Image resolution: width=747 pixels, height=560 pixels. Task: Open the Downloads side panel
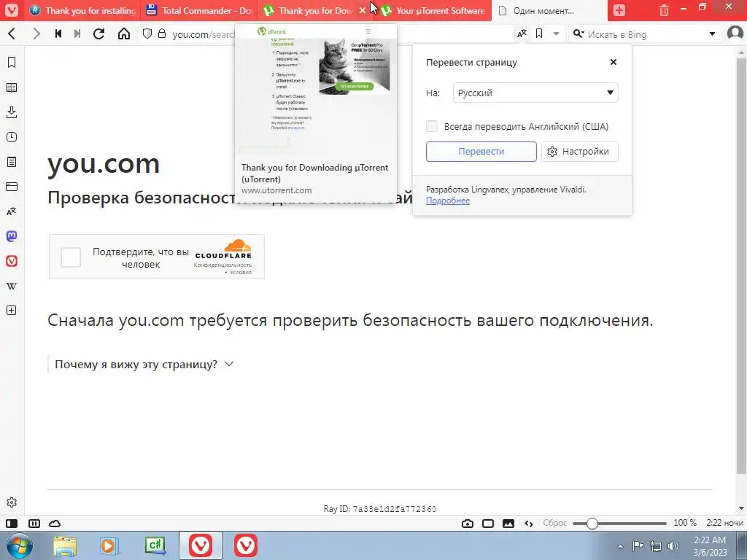[12, 112]
